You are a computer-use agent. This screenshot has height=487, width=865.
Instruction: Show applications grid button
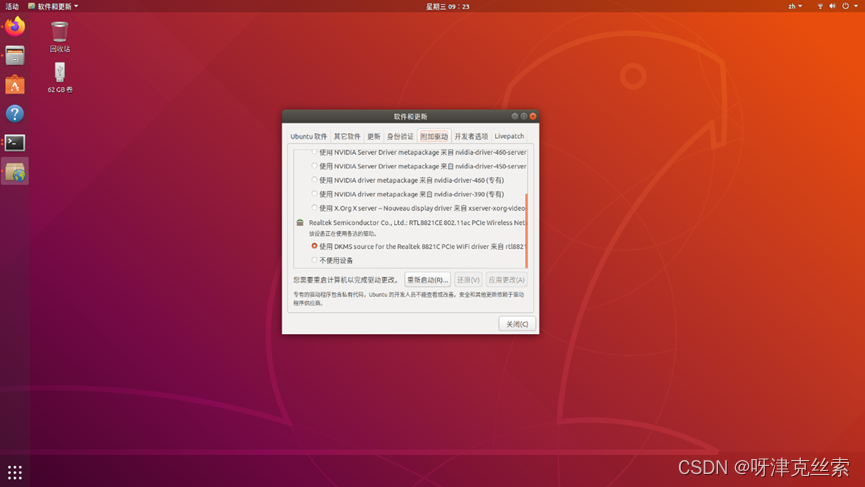(x=15, y=472)
